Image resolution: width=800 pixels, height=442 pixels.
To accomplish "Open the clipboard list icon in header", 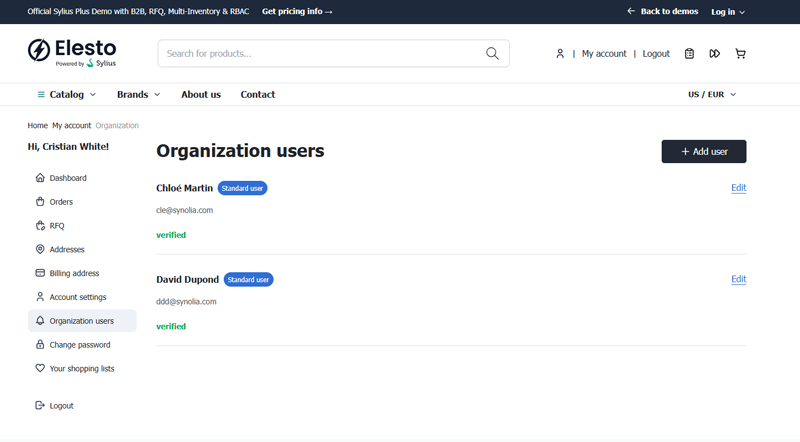I will coord(689,54).
